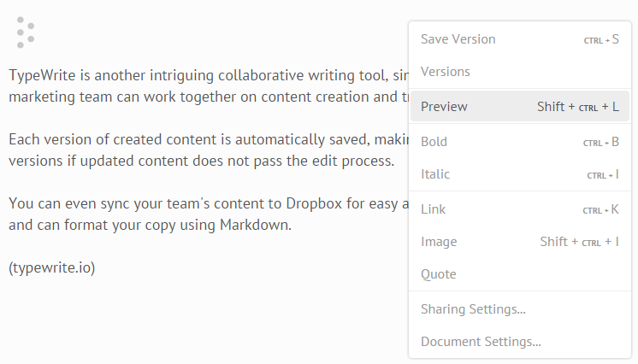Click the paragraph about automatically saved versions
The image size is (638, 364).
209,150
